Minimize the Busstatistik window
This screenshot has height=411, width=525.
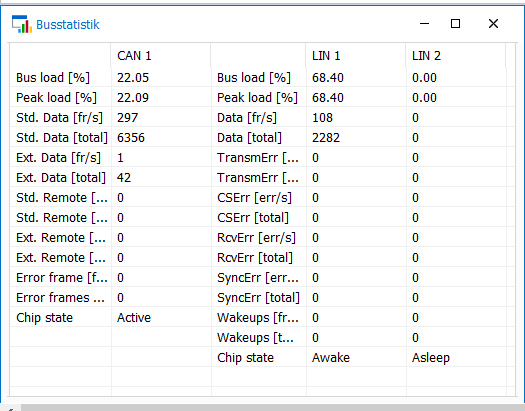pos(425,24)
